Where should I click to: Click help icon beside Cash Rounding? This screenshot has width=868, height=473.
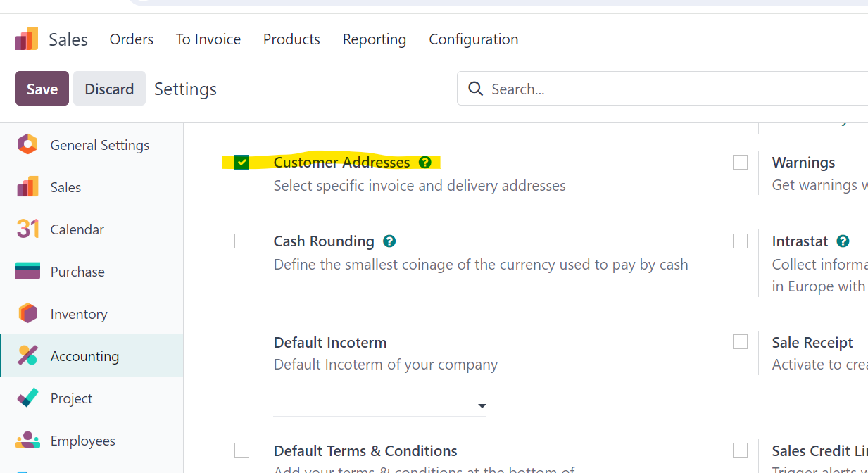click(389, 241)
